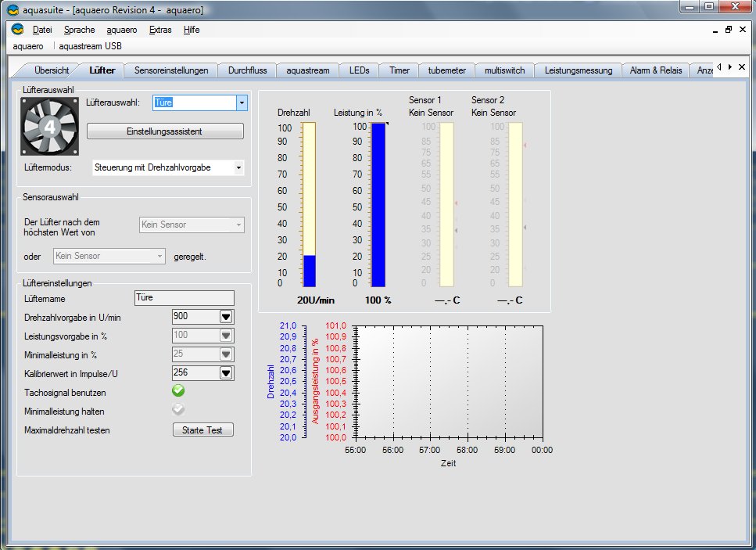Screen dimensions: 756x550
Task: Open the first Kein Sensor dropdown
Action: [192, 225]
